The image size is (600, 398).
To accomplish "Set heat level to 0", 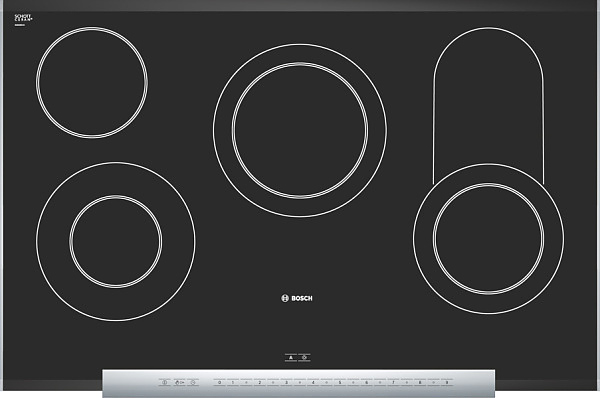I will (219, 382).
